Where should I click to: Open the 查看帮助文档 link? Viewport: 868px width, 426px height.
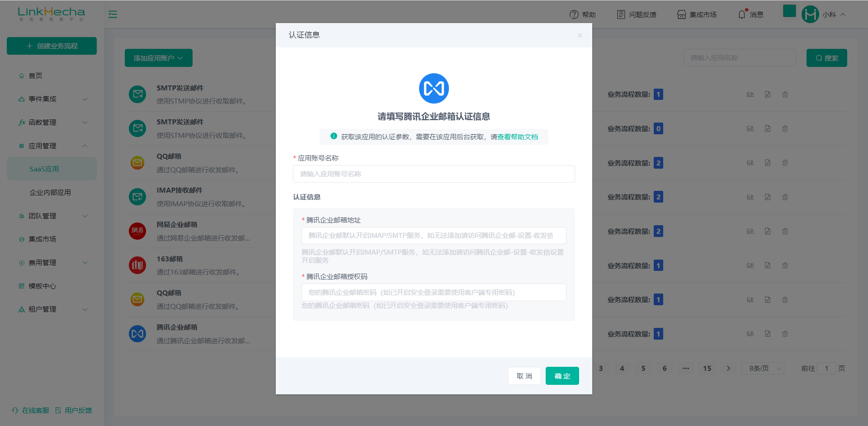(518, 137)
